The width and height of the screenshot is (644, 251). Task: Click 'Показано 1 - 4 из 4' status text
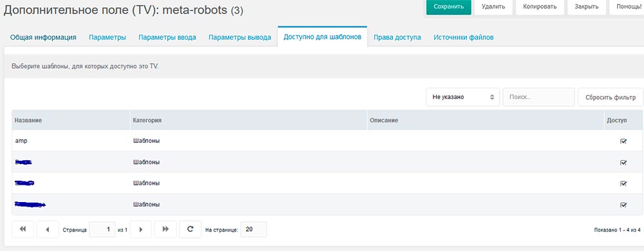click(618, 230)
